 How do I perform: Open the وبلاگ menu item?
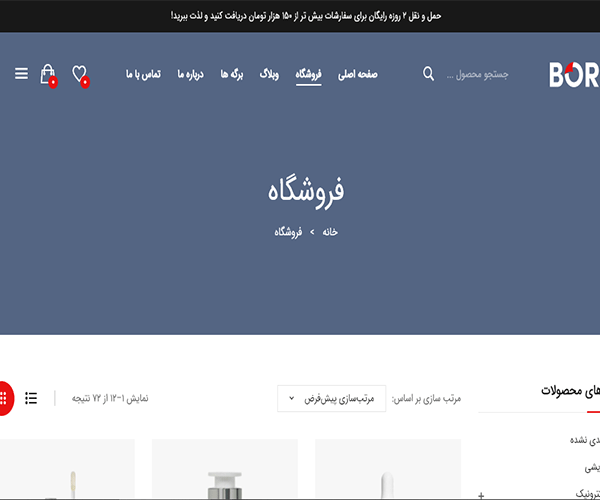tap(270, 75)
